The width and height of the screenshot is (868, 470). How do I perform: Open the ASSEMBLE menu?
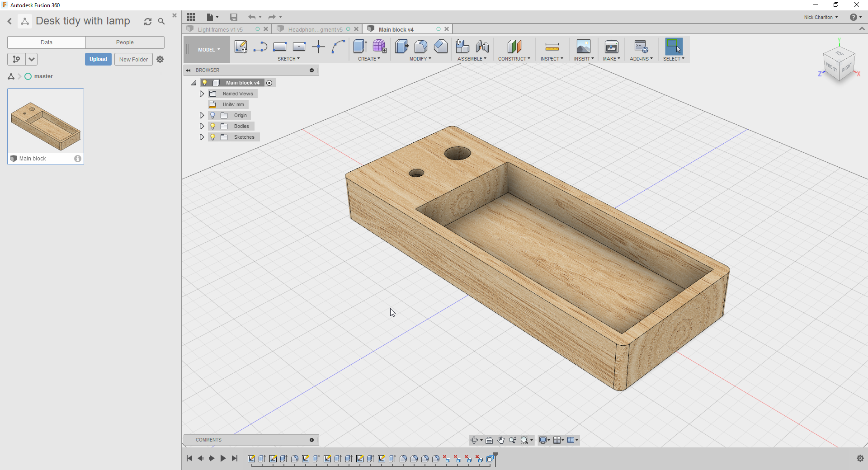pos(472,59)
